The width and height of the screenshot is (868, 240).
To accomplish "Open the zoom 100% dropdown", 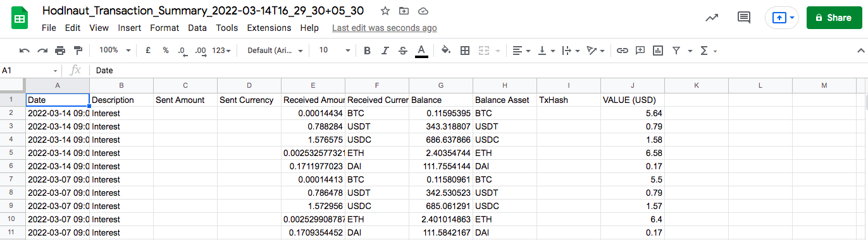I will tap(115, 51).
